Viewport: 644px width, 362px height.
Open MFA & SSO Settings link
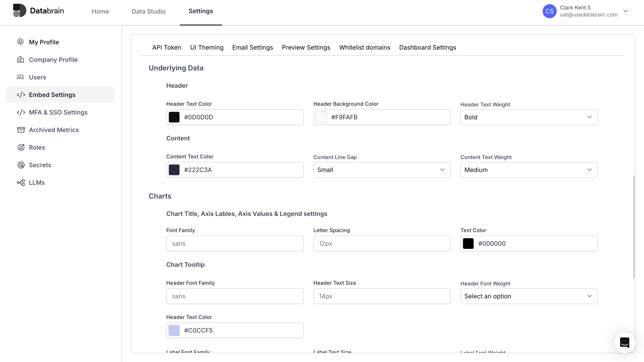click(x=58, y=112)
